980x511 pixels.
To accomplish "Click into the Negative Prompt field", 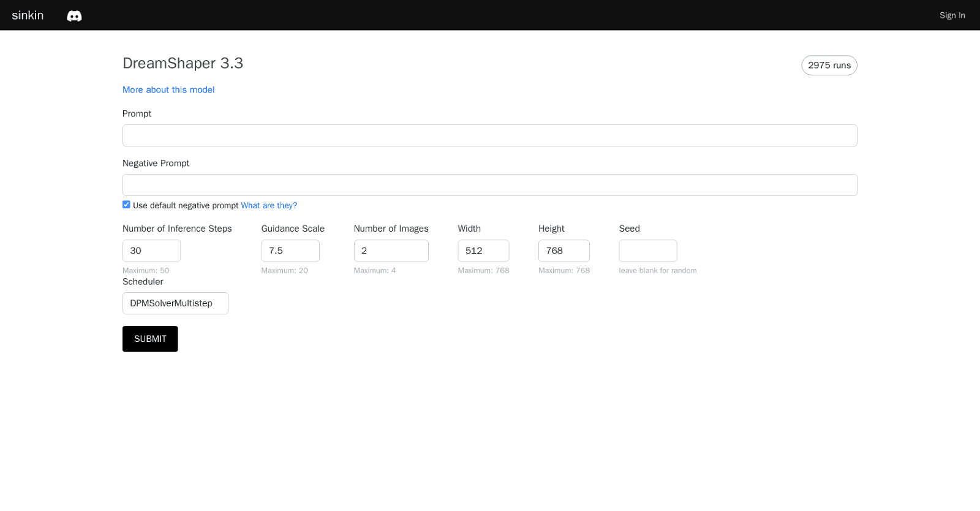I will (489, 185).
